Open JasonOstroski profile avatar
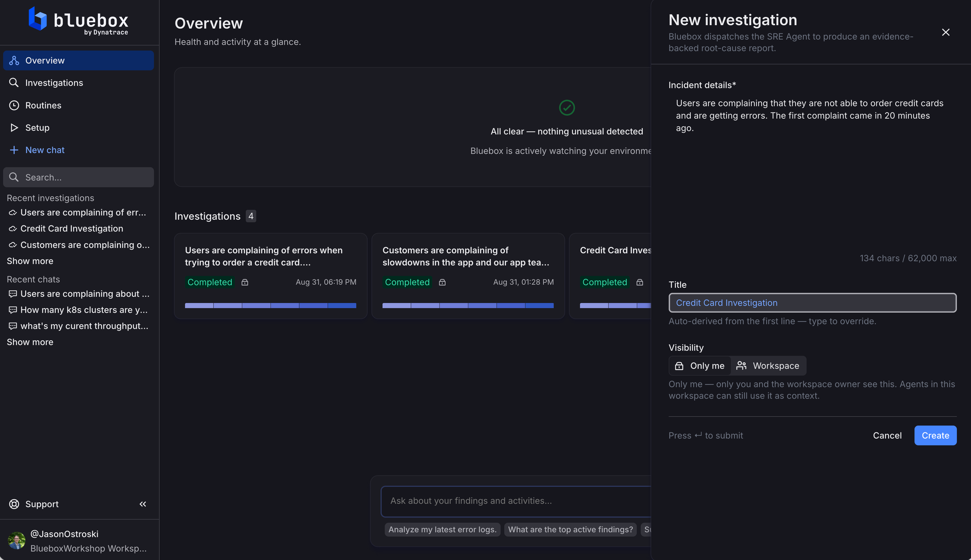This screenshot has height=560, width=971. pyautogui.click(x=17, y=541)
